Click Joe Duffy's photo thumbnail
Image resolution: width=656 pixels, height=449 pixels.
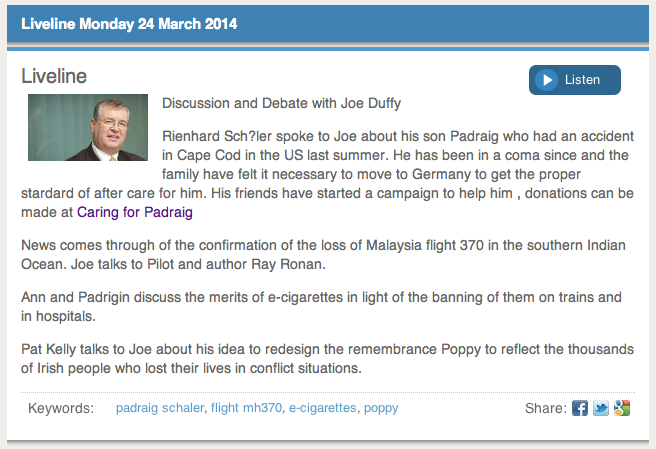pos(87,127)
